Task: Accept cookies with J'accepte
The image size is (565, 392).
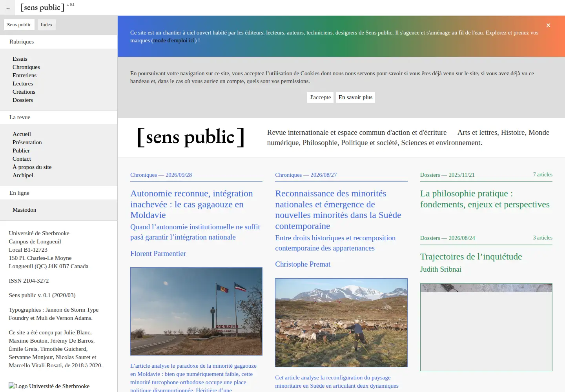Action: pyautogui.click(x=321, y=97)
